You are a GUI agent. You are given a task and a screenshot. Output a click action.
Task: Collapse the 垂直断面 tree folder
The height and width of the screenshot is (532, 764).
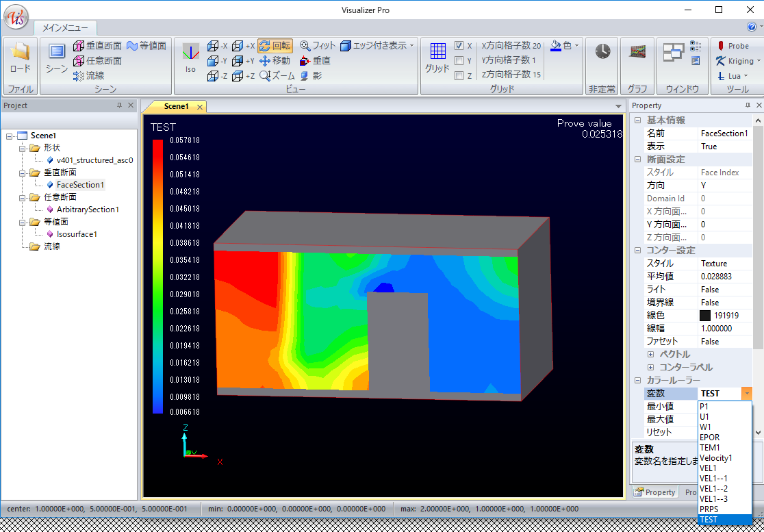pyautogui.click(x=22, y=173)
